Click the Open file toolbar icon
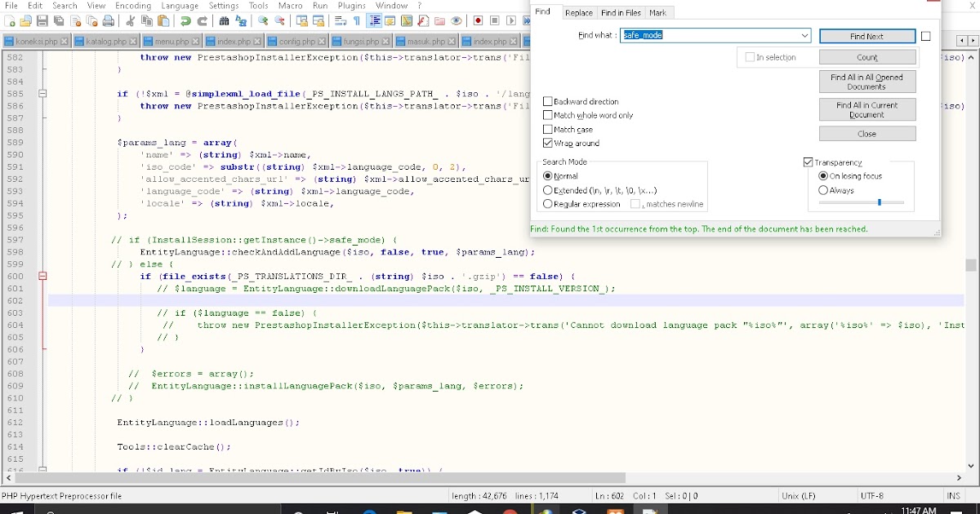Screen dimensions: 980x514 pyautogui.click(x=25, y=20)
